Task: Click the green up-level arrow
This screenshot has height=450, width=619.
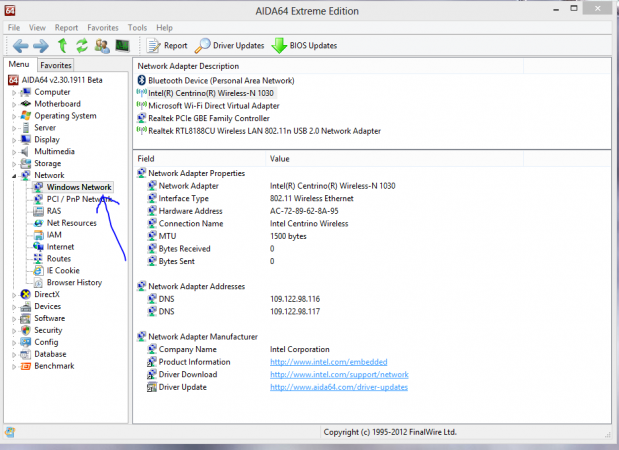Action: tap(62, 46)
